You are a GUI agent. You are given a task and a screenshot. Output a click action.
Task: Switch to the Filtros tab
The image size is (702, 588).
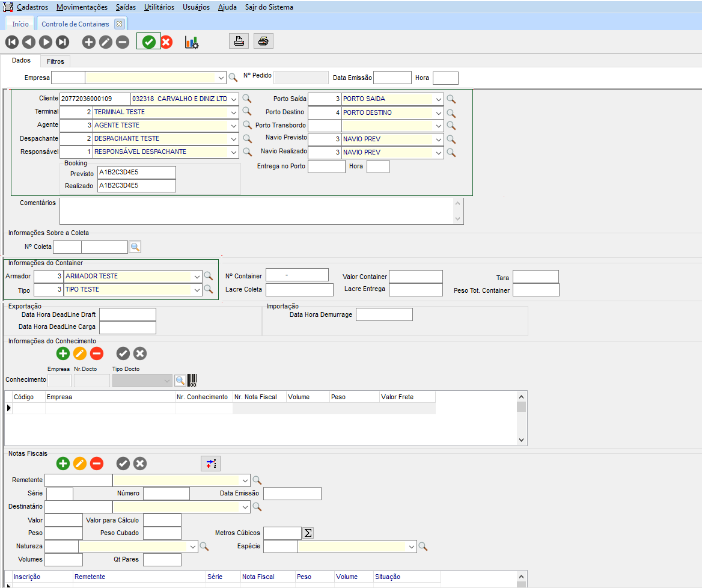55,61
